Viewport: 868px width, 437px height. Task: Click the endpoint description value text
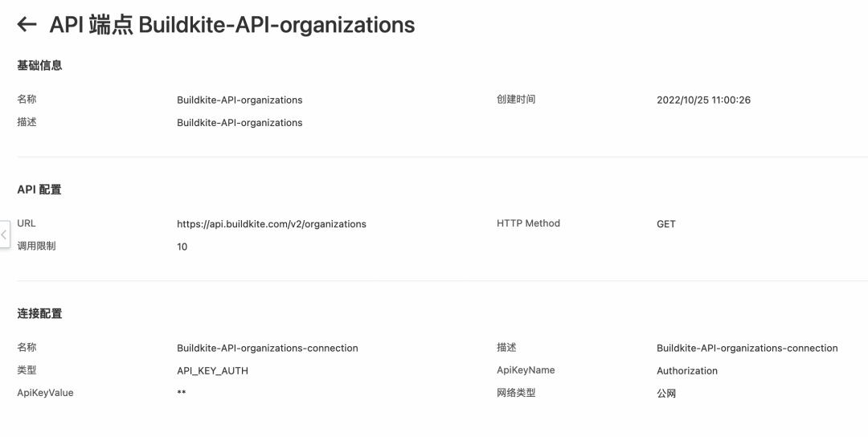point(240,123)
